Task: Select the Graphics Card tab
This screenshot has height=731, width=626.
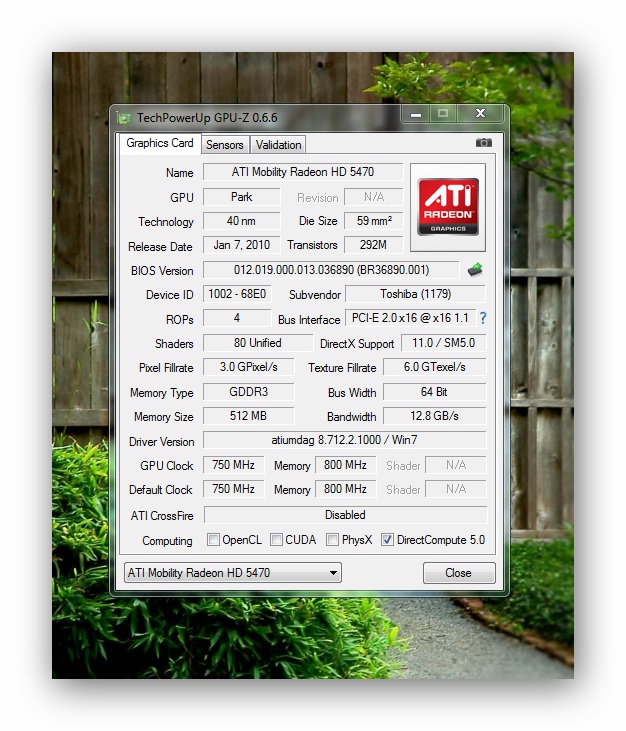Action: pos(160,143)
